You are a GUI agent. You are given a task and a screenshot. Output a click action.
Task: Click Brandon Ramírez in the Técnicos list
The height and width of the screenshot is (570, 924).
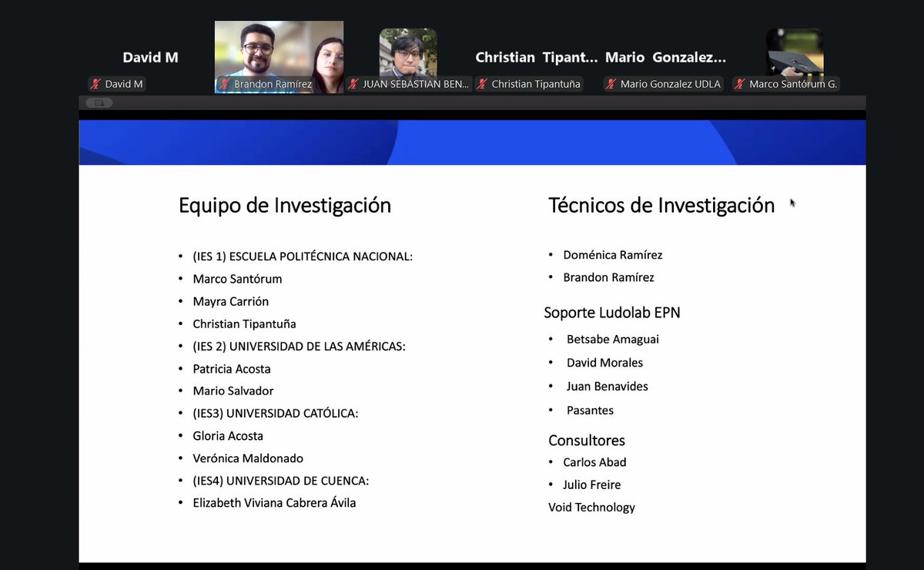point(608,277)
